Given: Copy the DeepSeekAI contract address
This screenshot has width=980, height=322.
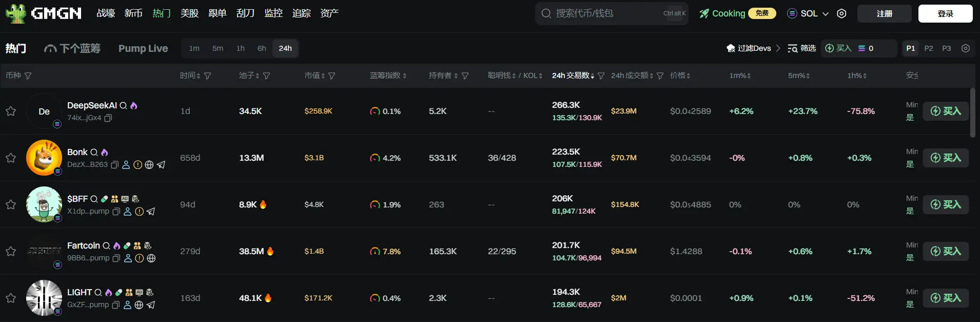Looking at the screenshot, I should click(x=108, y=118).
